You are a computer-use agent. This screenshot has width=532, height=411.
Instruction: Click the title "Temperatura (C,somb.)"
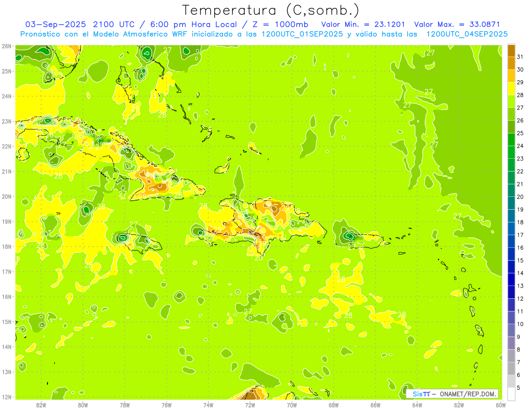click(270, 10)
